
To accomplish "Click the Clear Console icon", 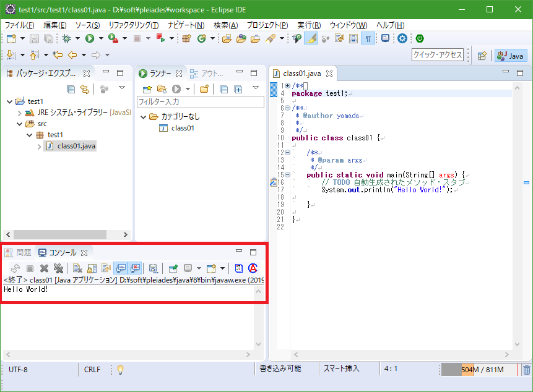I will pos(77,268).
